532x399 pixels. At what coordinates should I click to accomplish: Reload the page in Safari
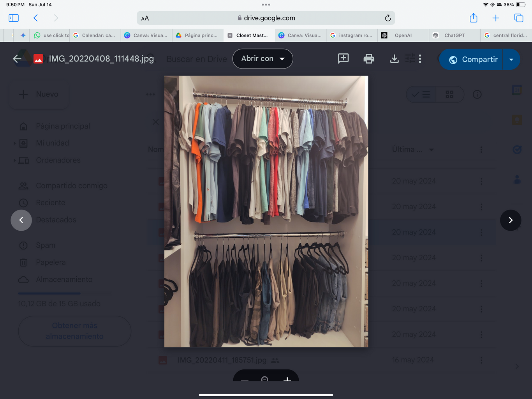[388, 18]
